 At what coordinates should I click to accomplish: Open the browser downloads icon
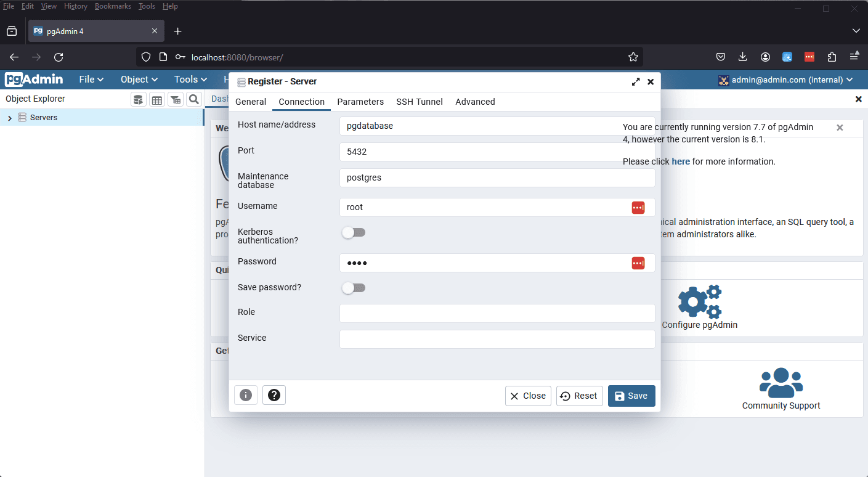[x=743, y=57]
